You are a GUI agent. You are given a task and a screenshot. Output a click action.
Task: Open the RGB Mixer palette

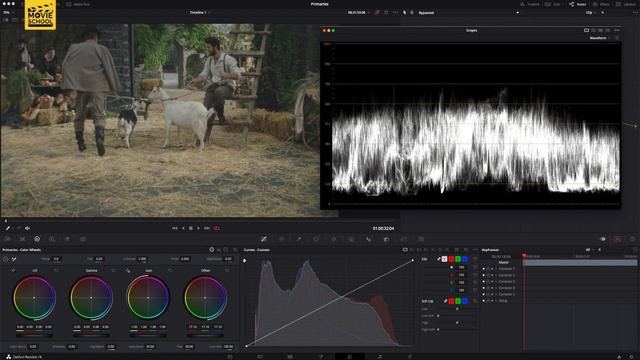coord(67,239)
